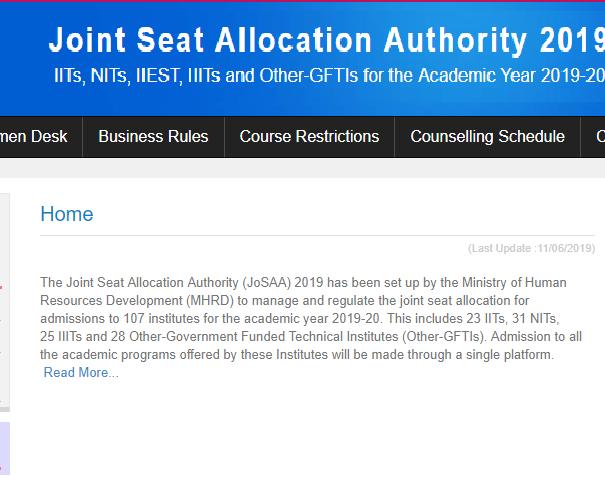Follow the Read More... link
This screenshot has height=479, width=605.
[x=81, y=373]
